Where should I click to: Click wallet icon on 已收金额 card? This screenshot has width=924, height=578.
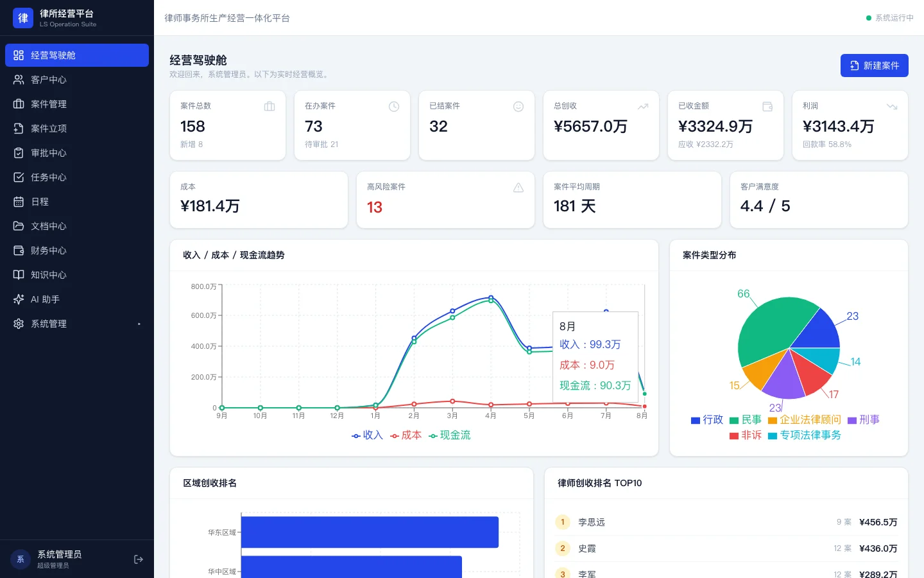[x=767, y=107]
